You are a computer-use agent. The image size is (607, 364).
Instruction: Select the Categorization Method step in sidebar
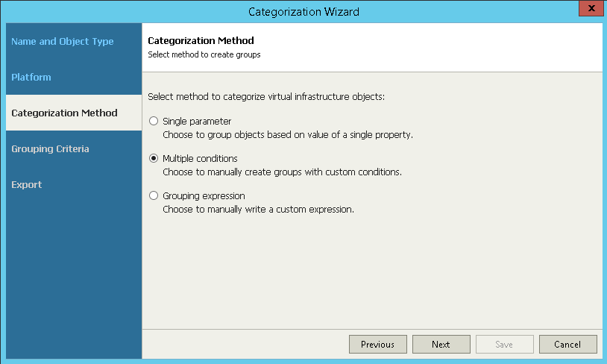tap(65, 113)
